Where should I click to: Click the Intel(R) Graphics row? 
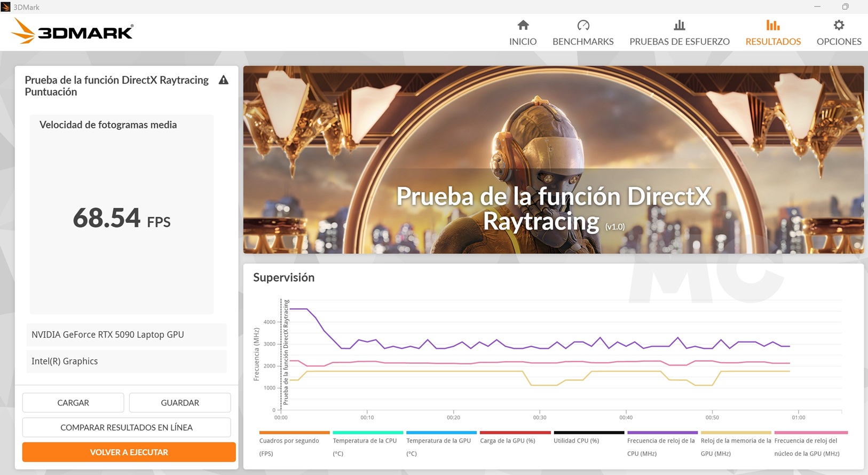pos(127,361)
